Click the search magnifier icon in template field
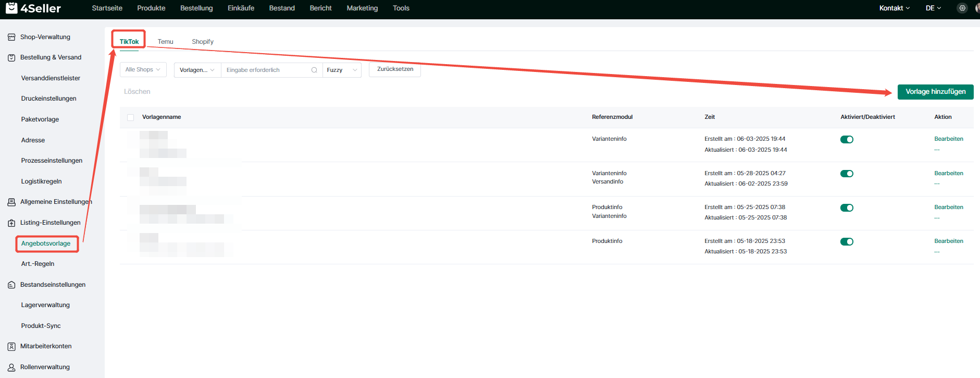Viewport: 980px width, 378px height. click(x=314, y=70)
